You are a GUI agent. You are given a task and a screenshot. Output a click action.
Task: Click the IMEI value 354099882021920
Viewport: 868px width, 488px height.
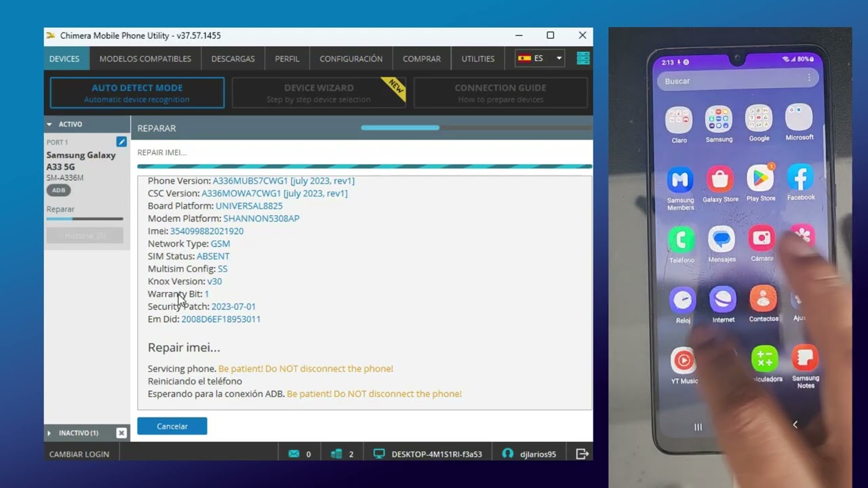(207, 231)
